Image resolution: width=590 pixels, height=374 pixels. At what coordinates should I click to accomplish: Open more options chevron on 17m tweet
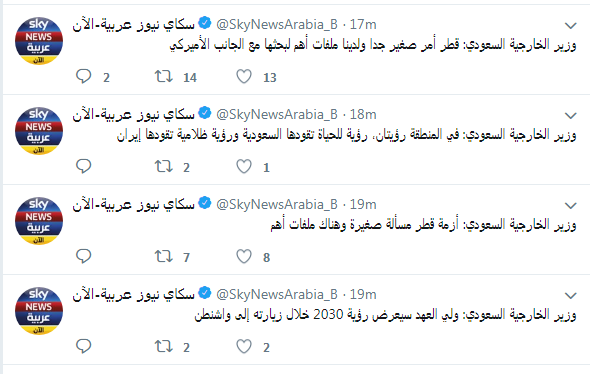(571, 26)
